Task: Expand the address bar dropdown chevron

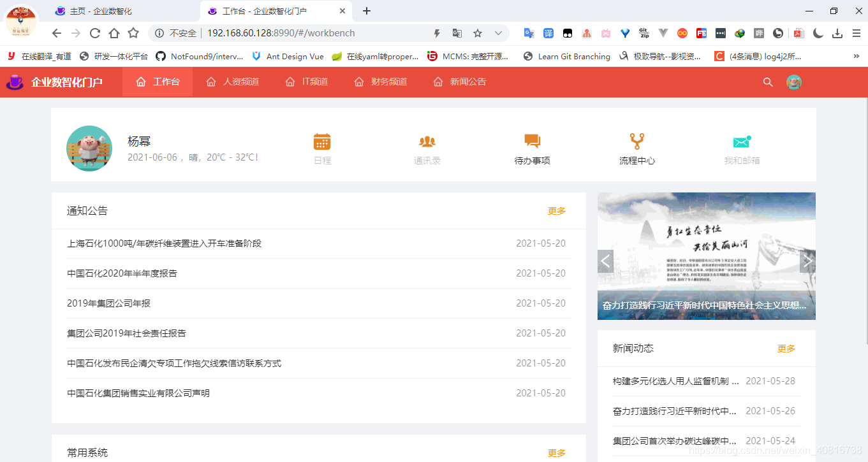Action: 497,33
